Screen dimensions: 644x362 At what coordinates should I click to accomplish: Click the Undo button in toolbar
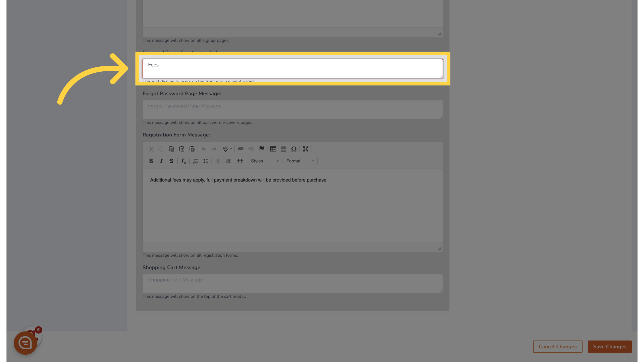(x=204, y=149)
